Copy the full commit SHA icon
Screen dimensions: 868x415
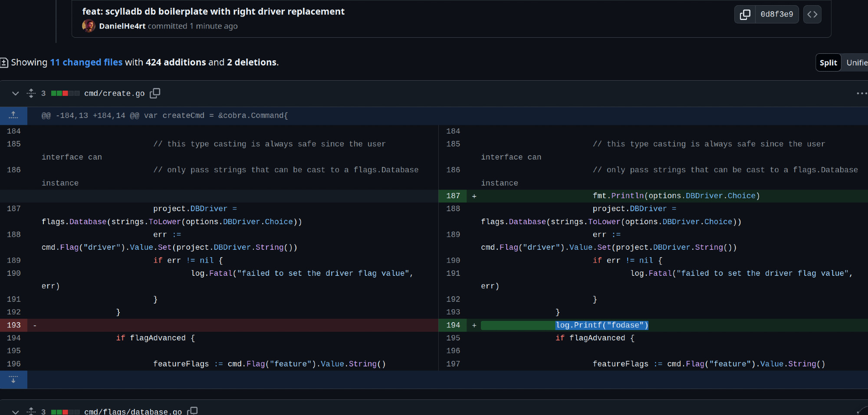click(x=745, y=14)
